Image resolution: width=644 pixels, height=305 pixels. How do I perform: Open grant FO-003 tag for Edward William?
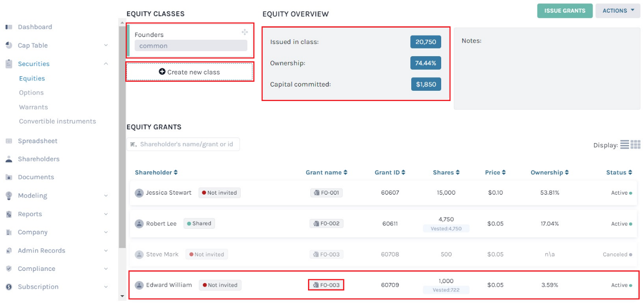click(x=326, y=285)
